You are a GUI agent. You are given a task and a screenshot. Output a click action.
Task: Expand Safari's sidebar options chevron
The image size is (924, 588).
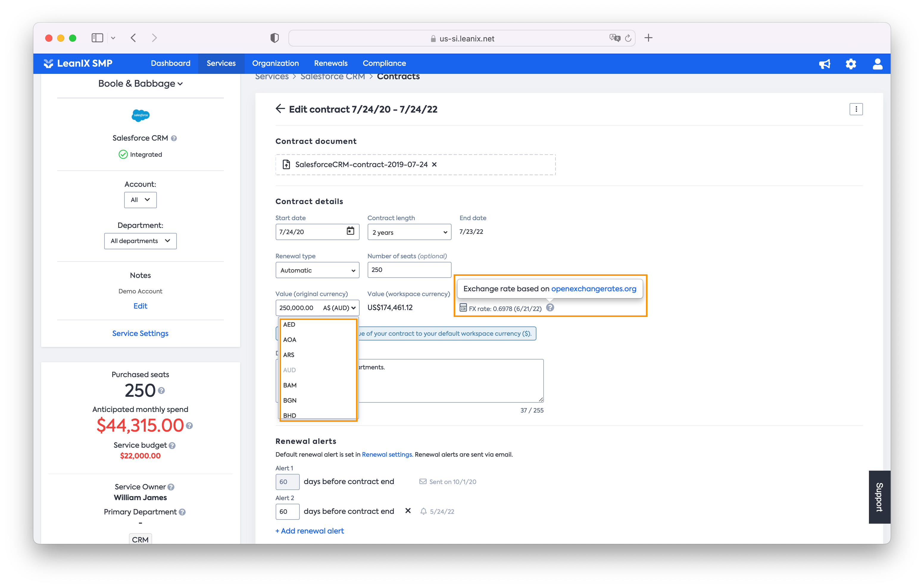click(113, 38)
